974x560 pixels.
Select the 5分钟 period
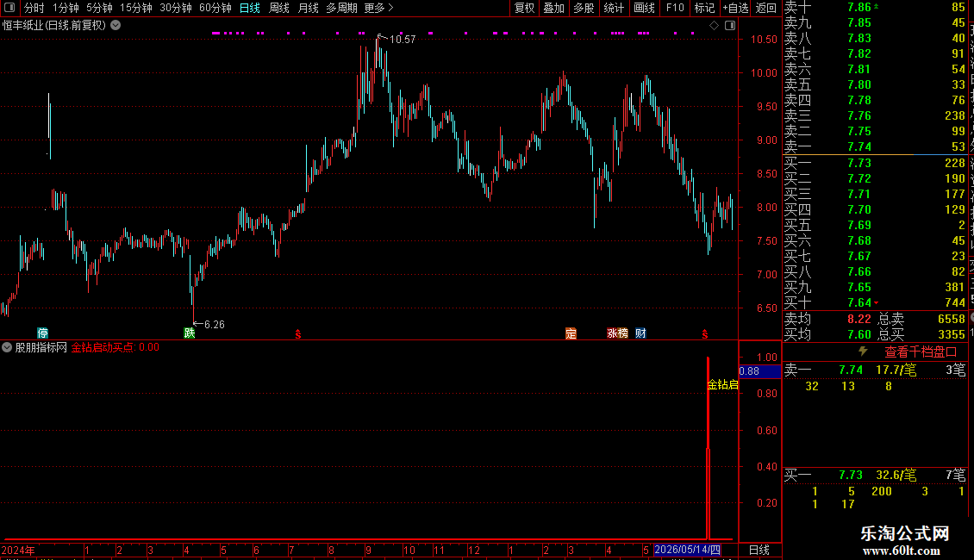click(99, 8)
